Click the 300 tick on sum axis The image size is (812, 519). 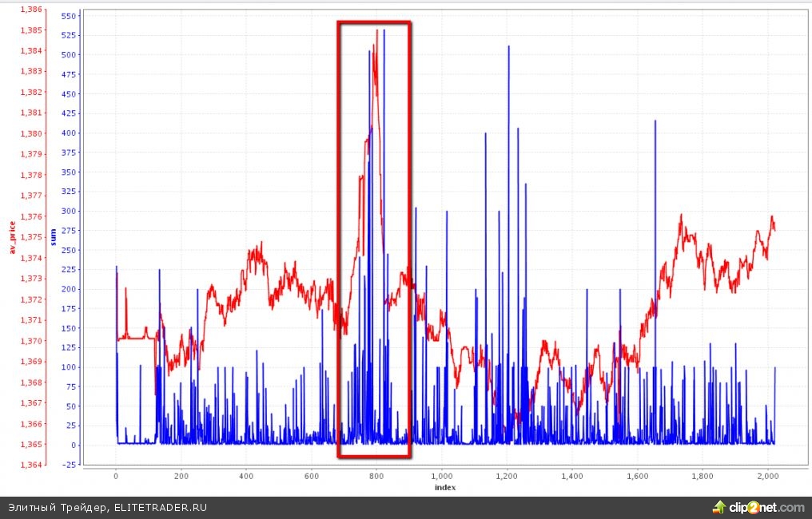coord(69,211)
